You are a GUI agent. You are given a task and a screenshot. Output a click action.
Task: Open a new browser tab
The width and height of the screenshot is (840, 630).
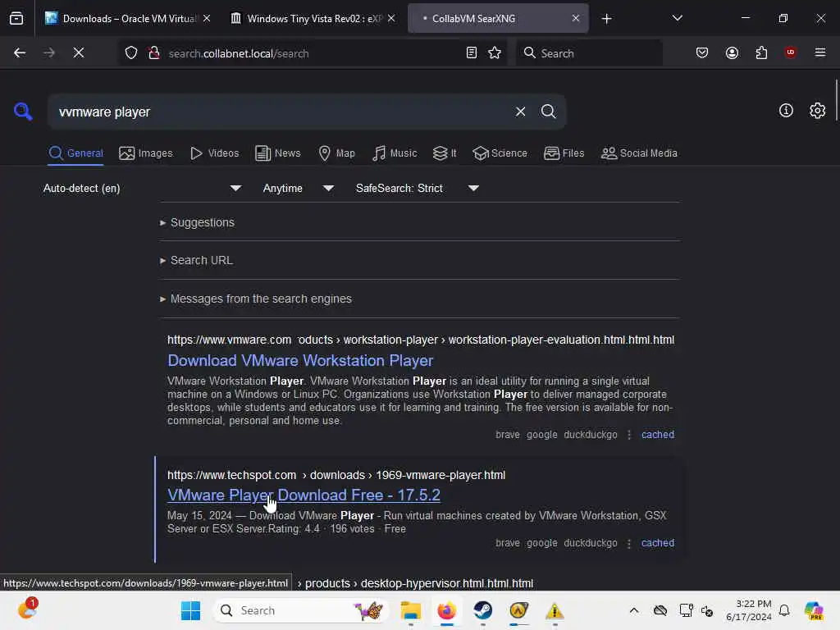click(606, 19)
